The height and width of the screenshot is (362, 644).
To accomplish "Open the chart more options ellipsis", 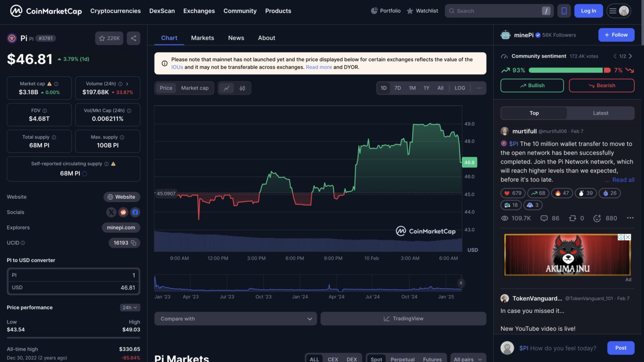I will click(479, 88).
